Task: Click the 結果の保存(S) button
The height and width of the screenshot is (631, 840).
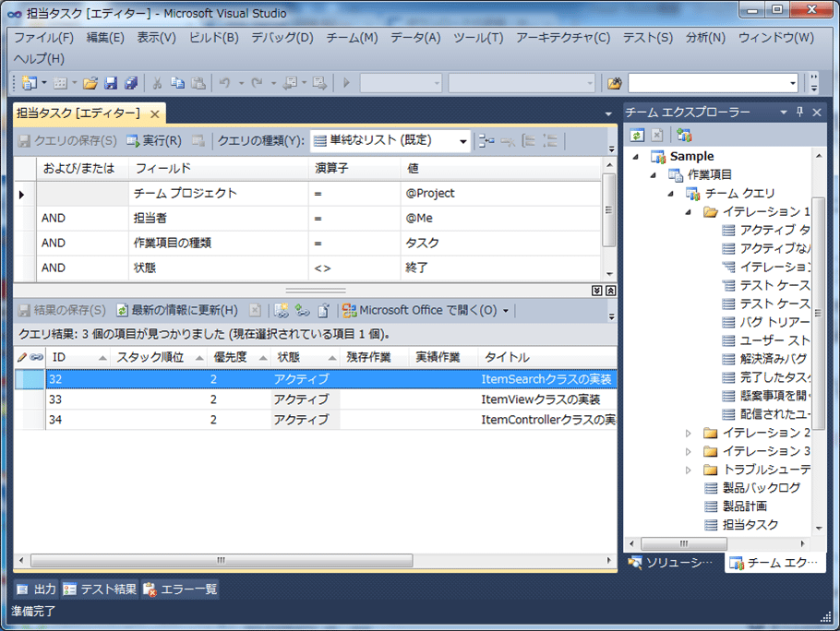Action: 62,310
